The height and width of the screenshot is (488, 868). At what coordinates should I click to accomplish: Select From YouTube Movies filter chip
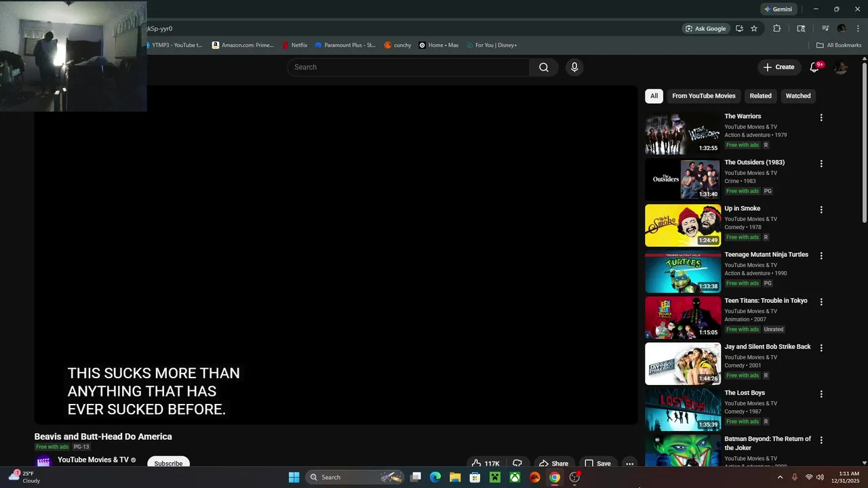pos(703,96)
